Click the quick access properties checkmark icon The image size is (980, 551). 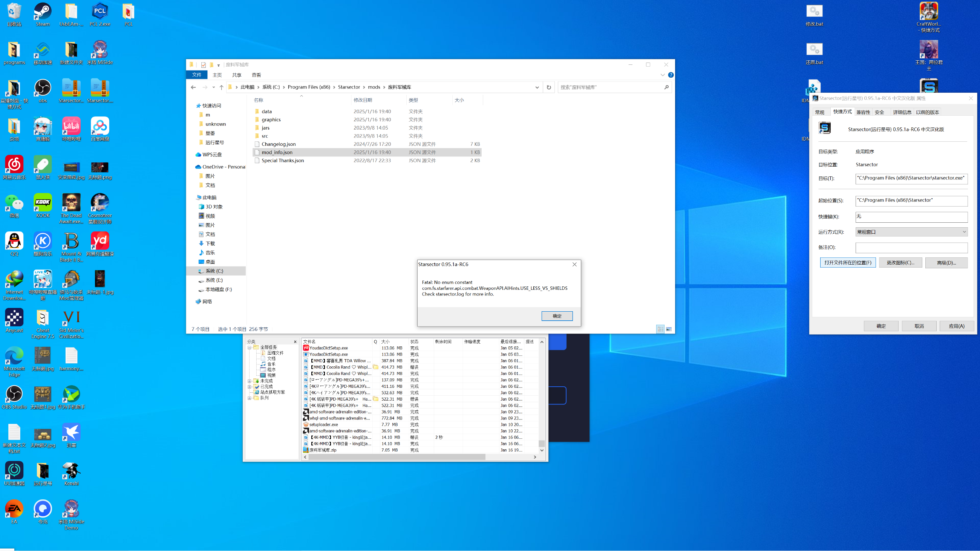(204, 65)
